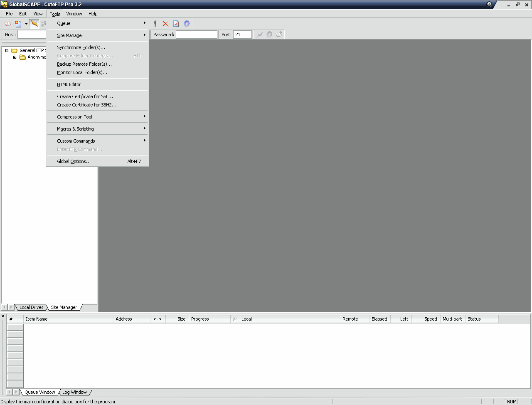The height and width of the screenshot is (405, 532).
Task: Click the exclamation mark toolbar icon
Action: (155, 24)
